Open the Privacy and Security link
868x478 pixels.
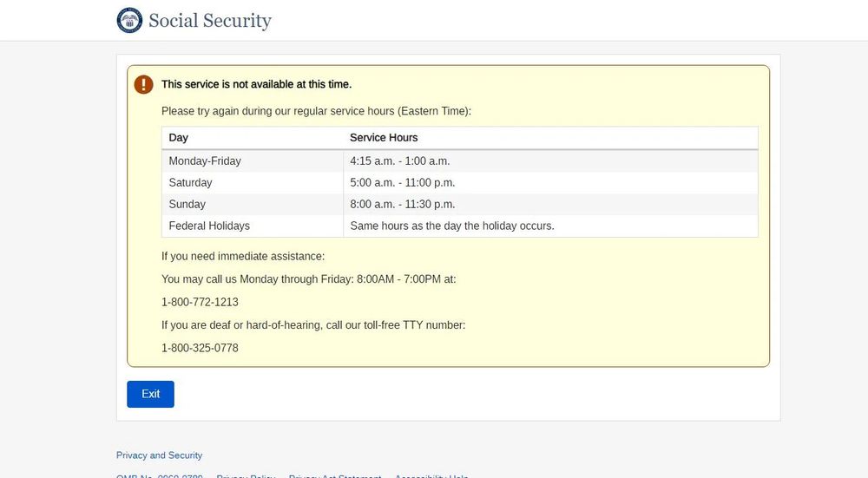159,455
